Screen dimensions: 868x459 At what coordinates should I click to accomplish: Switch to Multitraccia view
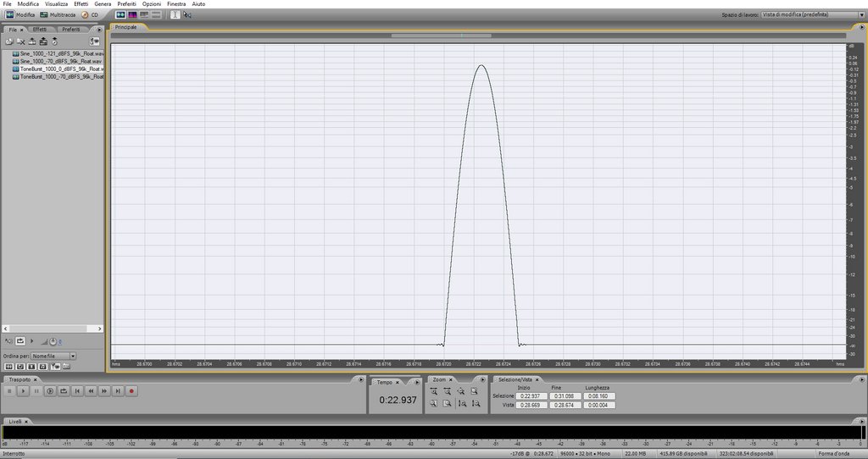coord(58,15)
